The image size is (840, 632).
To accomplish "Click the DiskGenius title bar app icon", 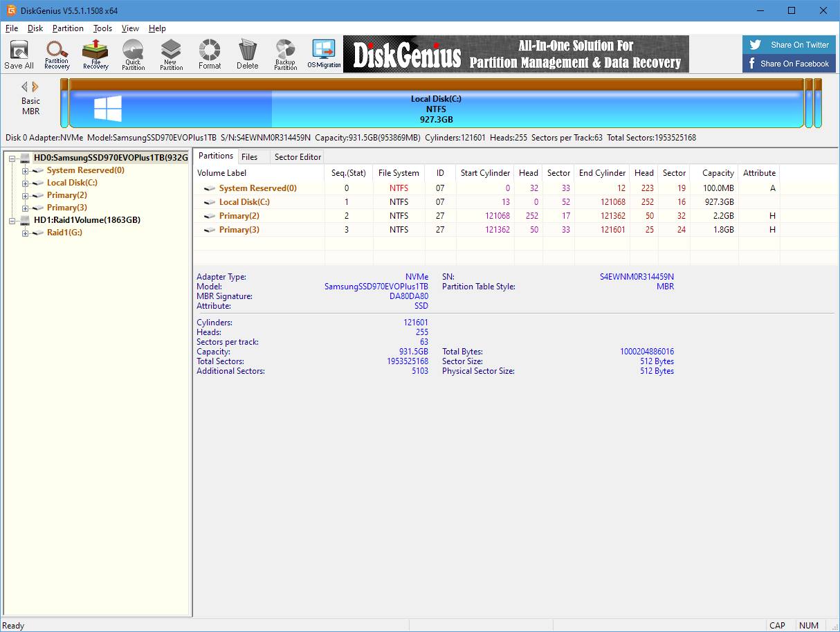I will pos(10,10).
